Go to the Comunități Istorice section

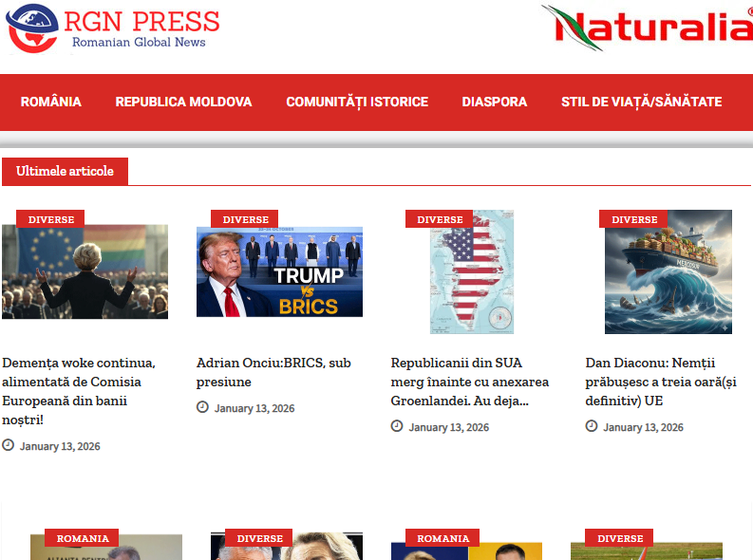[357, 102]
